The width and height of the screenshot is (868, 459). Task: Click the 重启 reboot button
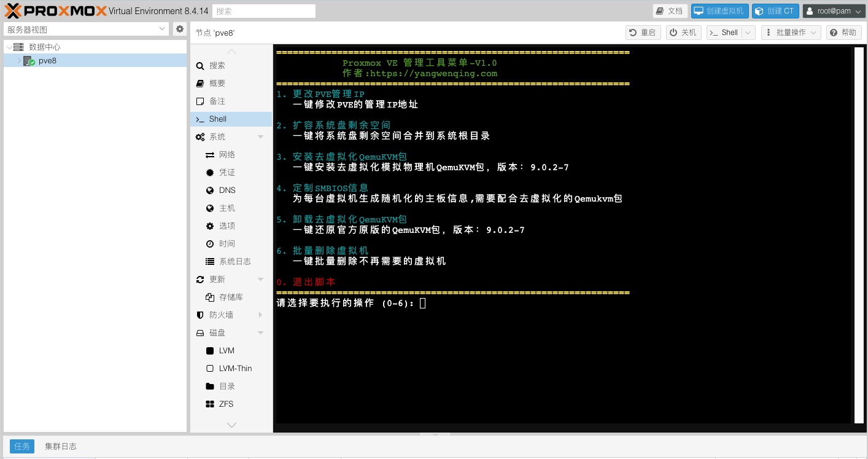click(642, 33)
